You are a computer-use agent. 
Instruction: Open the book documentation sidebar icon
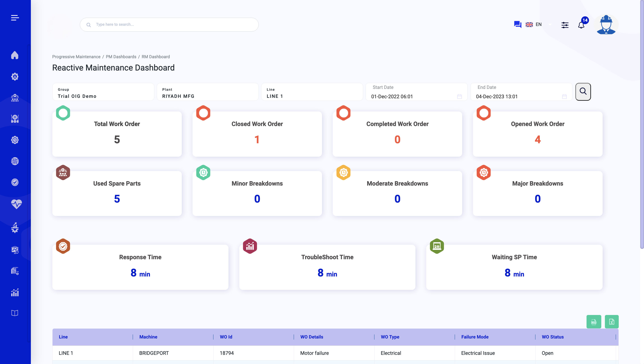pyautogui.click(x=15, y=313)
